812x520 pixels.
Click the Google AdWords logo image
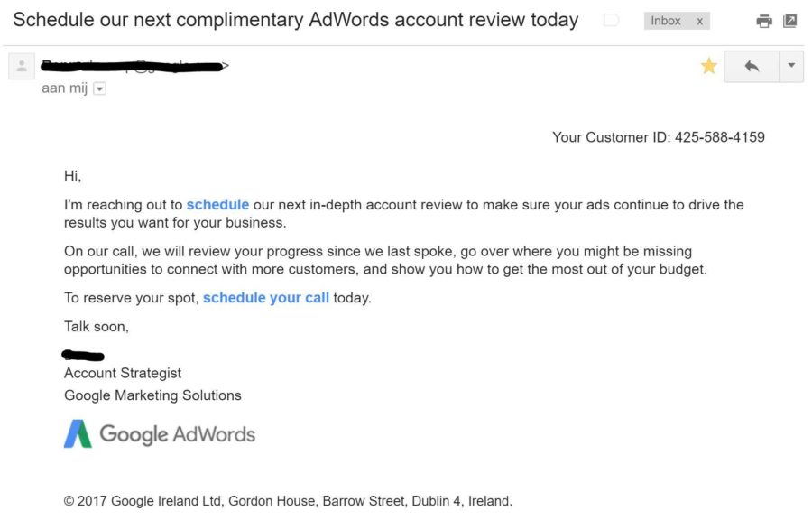160,434
